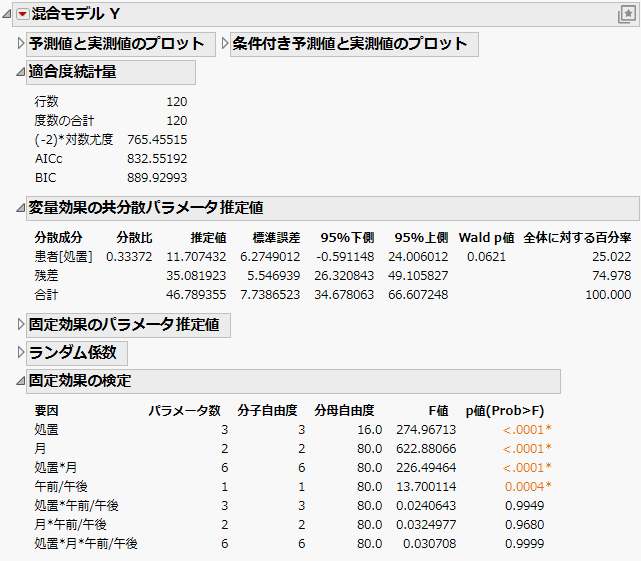Select the 合計 row label

(46, 295)
